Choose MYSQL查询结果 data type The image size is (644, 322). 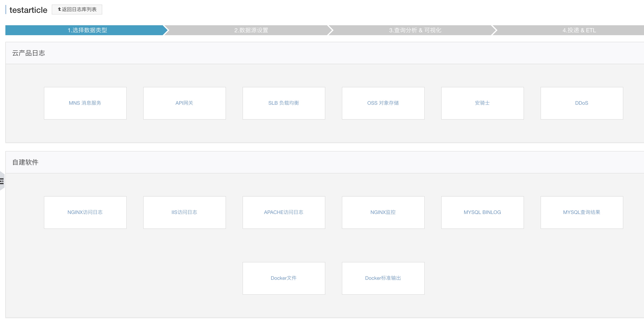582,213
